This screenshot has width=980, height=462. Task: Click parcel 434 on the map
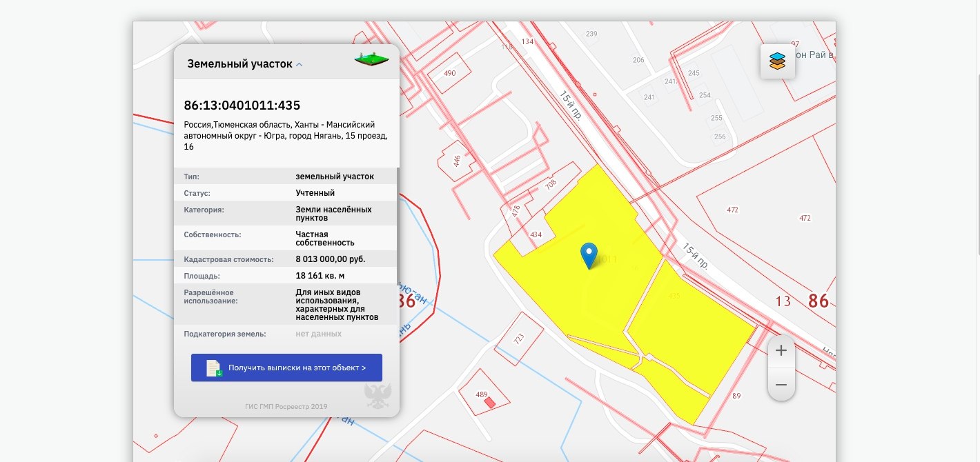[x=536, y=235]
